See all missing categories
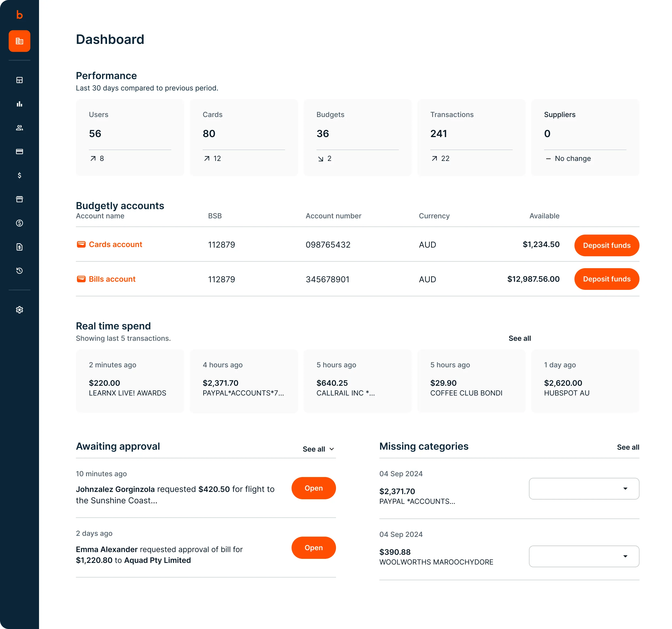This screenshot has height=629, width=672. tap(628, 447)
